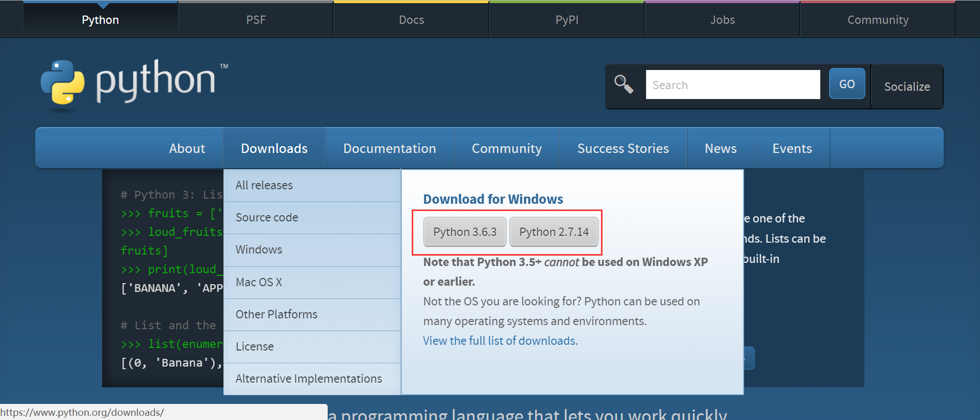Download Python 2.7.14 for Windows

coord(554,232)
